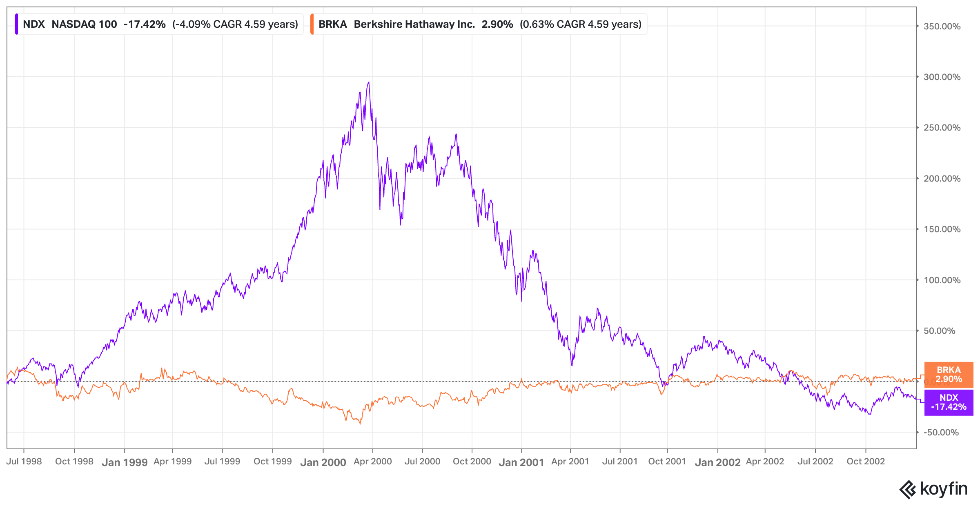980x506 pixels.
Task: Click the -50.00% y-axis label
Action: (941, 433)
